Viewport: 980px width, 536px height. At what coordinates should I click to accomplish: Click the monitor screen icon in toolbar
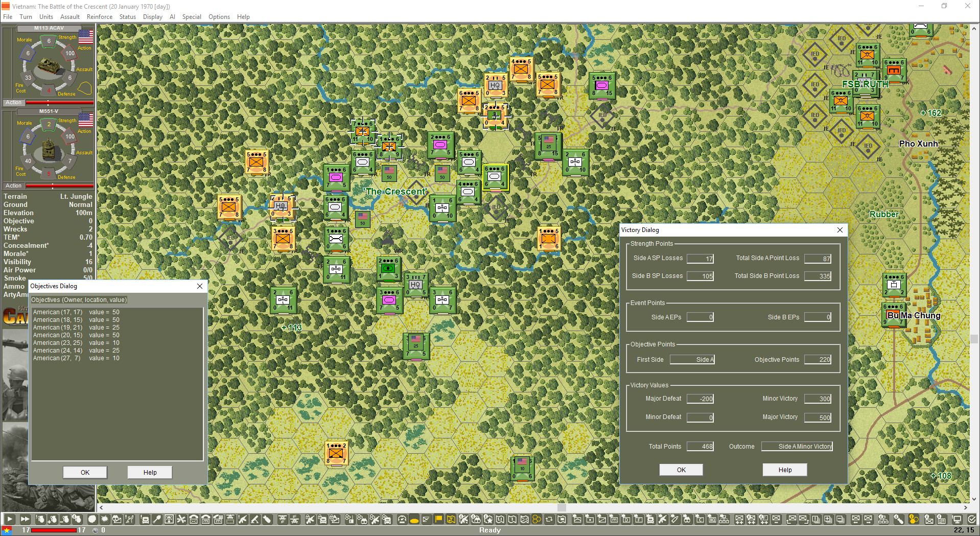click(x=958, y=519)
